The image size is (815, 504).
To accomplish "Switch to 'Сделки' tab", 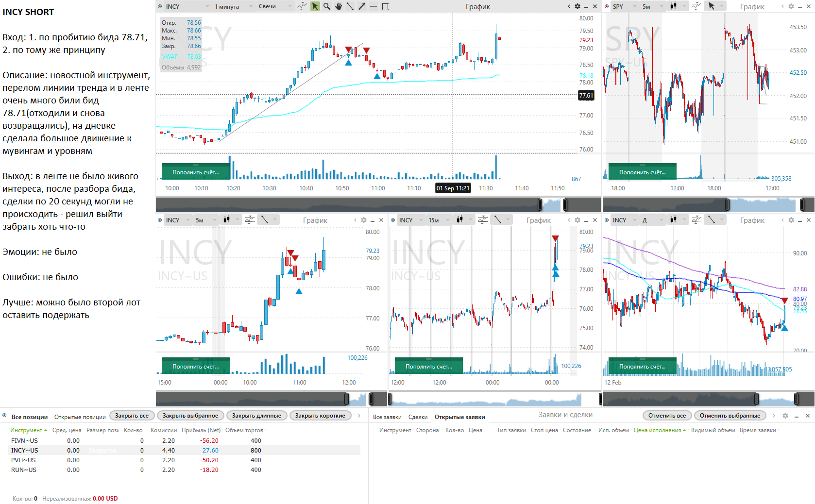I will click(x=418, y=417).
